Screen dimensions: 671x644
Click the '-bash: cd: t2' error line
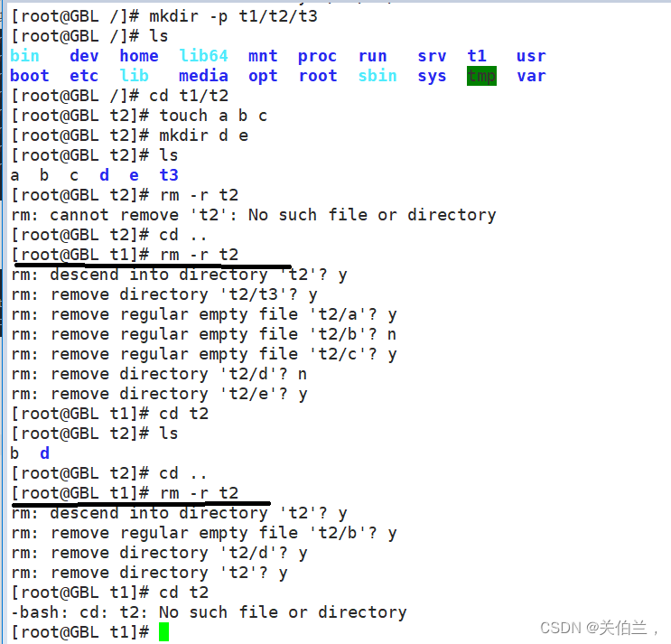209,612
